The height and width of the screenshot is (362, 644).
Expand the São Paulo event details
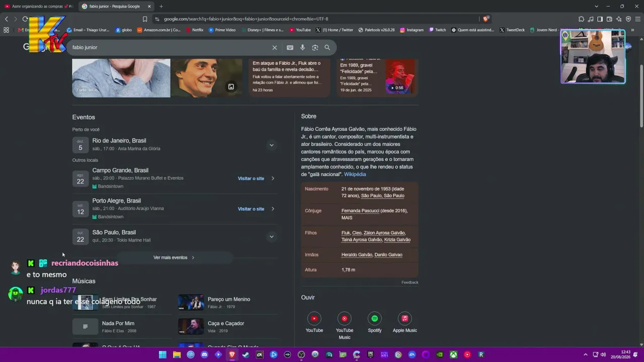(x=271, y=237)
